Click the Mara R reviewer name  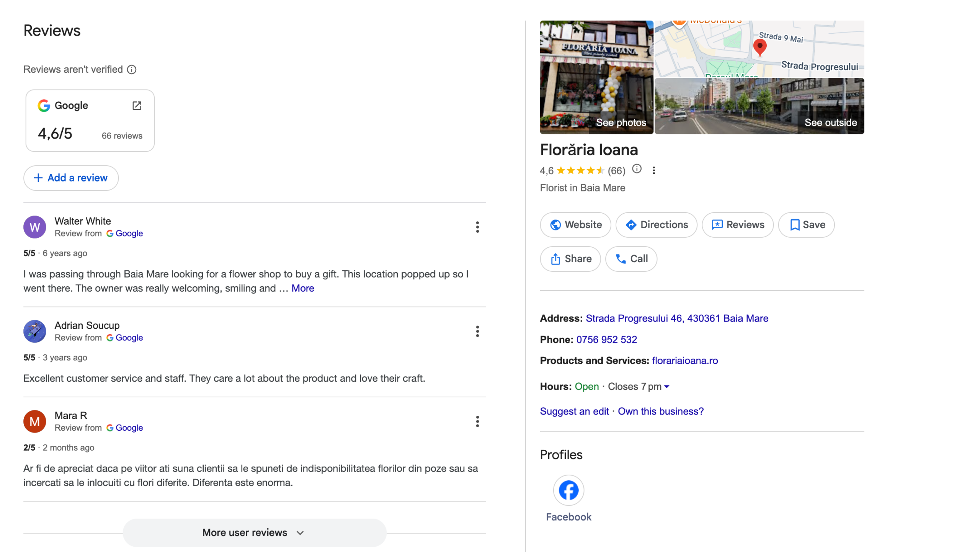point(71,416)
